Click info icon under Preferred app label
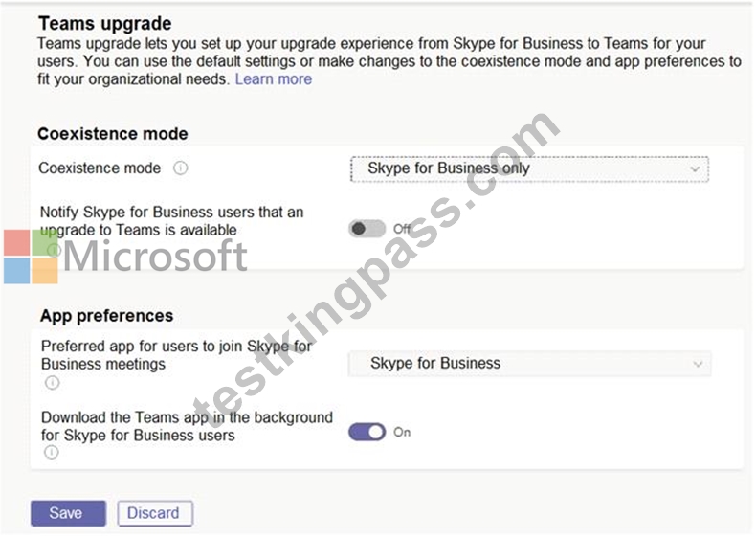The width and height of the screenshot is (756, 538). click(x=52, y=383)
